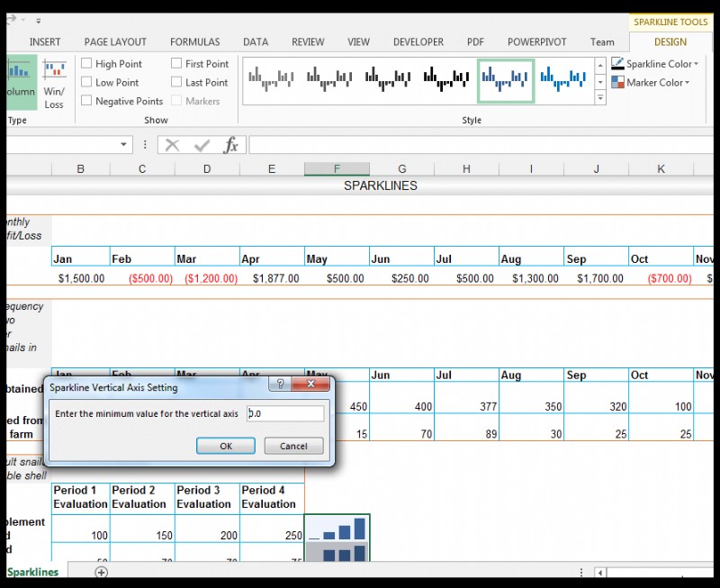Click the Cancel X on the formula bar
Image resolution: width=720 pixels, height=588 pixels.
click(x=172, y=144)
